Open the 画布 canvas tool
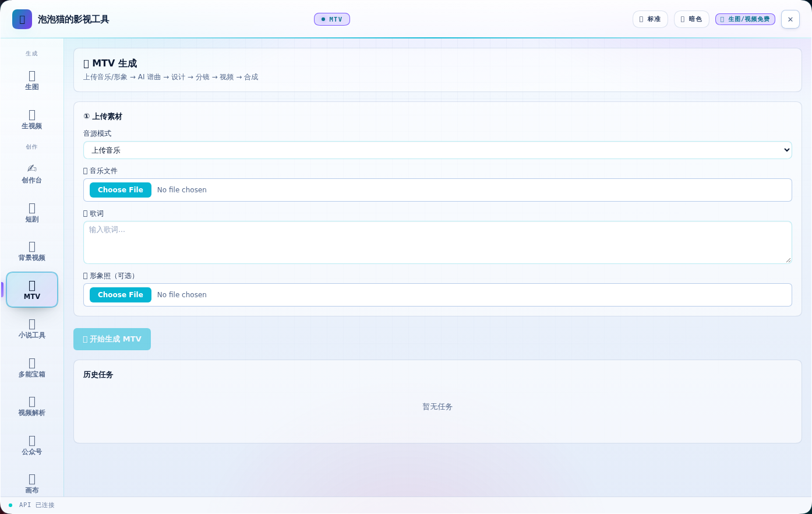Viewport: 812px width, 514px height. click(32, 484)
